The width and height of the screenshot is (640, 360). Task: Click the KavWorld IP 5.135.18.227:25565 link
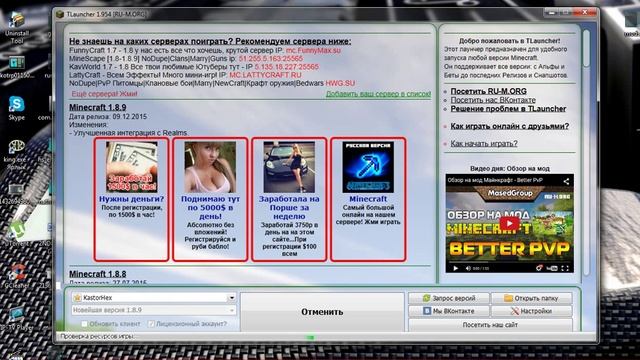[287, 67]
